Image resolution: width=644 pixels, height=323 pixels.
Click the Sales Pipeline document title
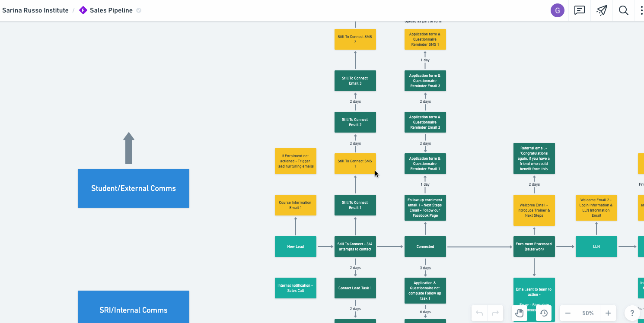pos(111,10)
